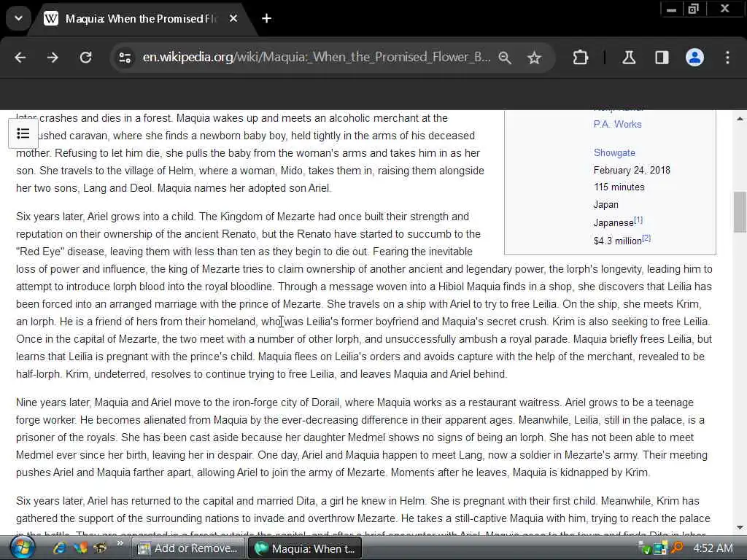
Task: Go back to the previous page
Action: point(20,58)
